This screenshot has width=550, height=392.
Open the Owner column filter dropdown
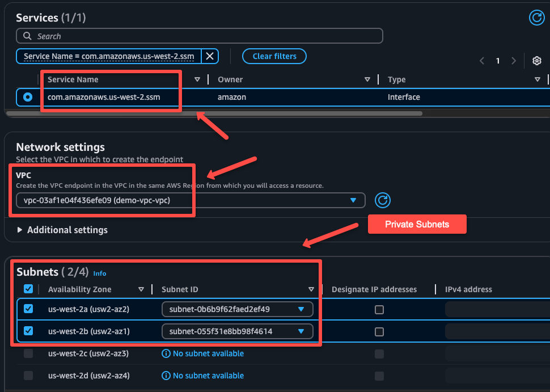coord(367,79)
